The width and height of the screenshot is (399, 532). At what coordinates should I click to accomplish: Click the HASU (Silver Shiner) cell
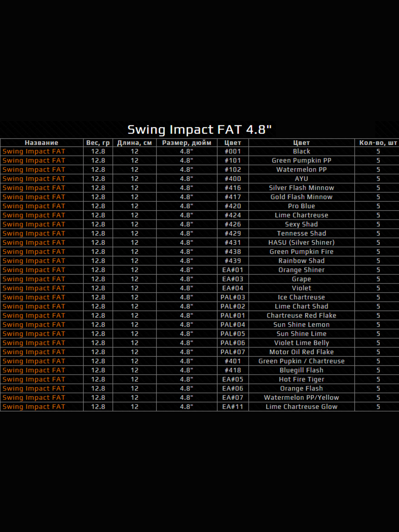301,243
